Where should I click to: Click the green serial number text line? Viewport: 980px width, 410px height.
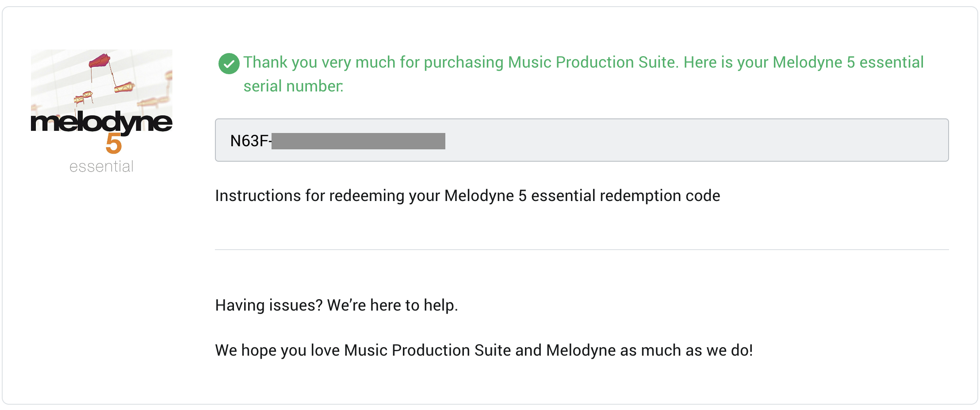(x=294, y=86)
